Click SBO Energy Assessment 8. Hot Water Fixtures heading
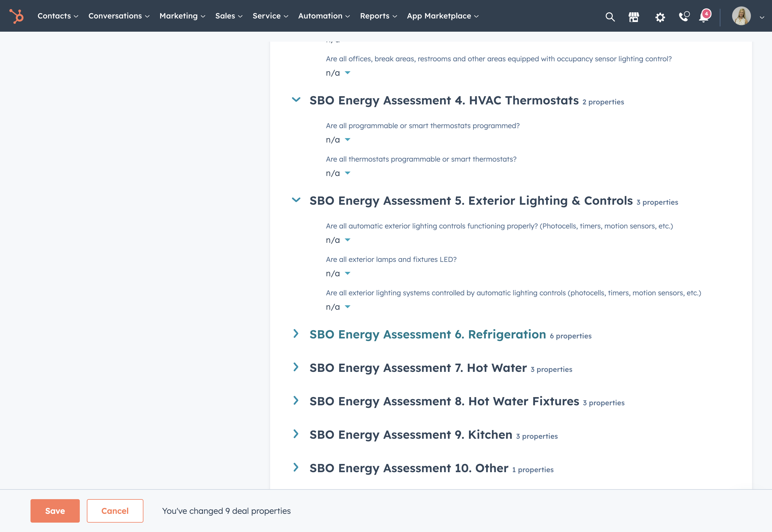Screen dimensions: 772x532 point(444,401)
